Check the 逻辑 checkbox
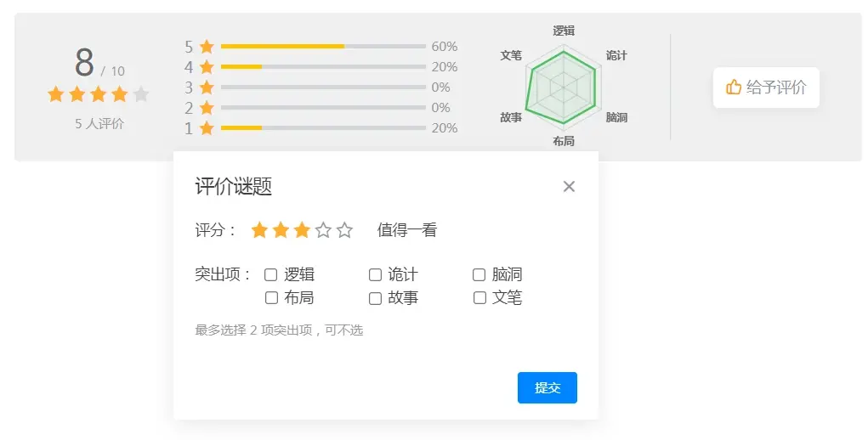Image resolution: width=868 pixels, height=440 pixels. click(x=270, y=274)
